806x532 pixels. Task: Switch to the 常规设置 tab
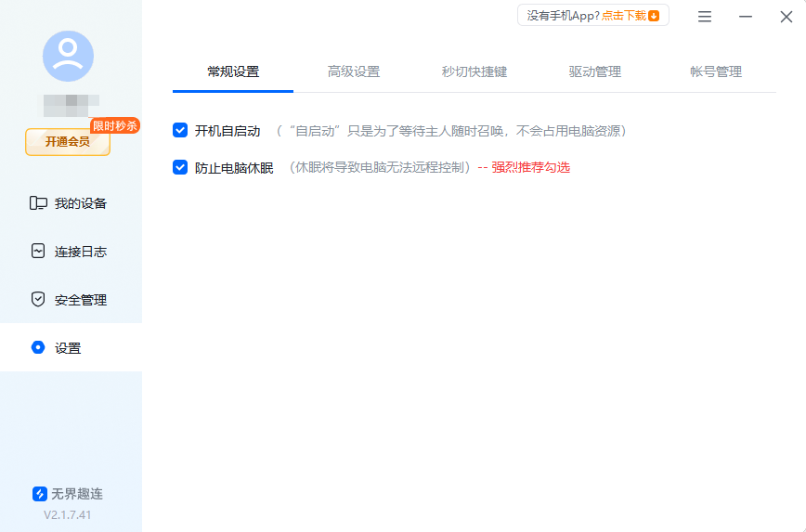(x=233, y=72)
